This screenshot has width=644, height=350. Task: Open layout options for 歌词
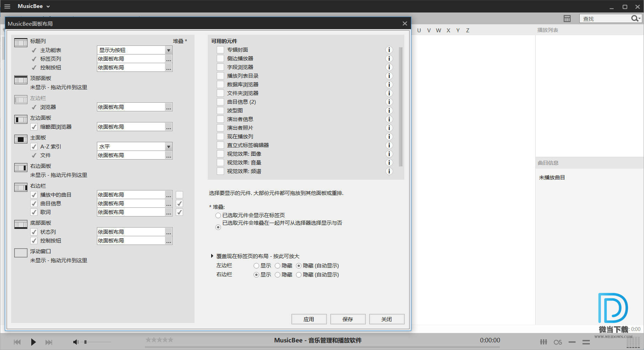point(168,212)
